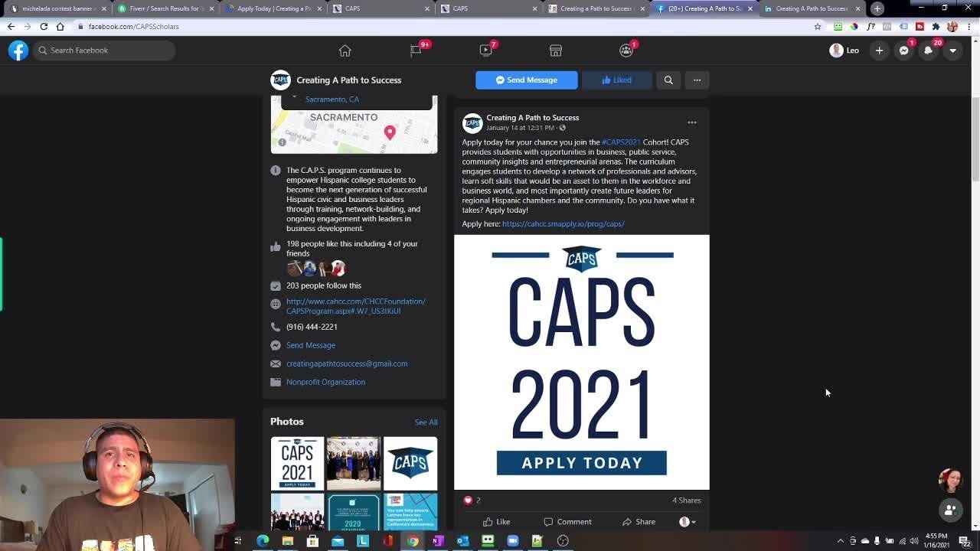Open the cahcc.smapply.io apply link
This screenshot has height=551, width=980.
pos(563,224)
